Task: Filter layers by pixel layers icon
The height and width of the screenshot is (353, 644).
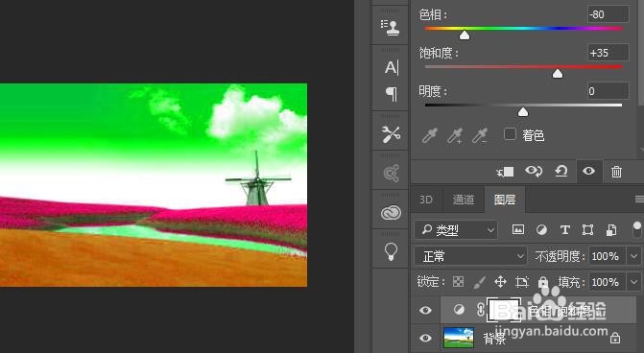Action: tap(518, 230)
